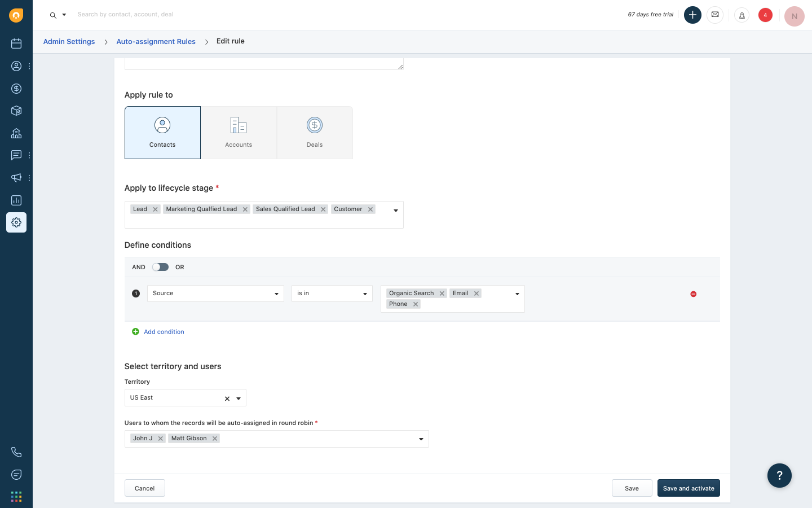
Task: Remove the Marketing Qualified Lead tag
Action: click(x=245, y=209)
